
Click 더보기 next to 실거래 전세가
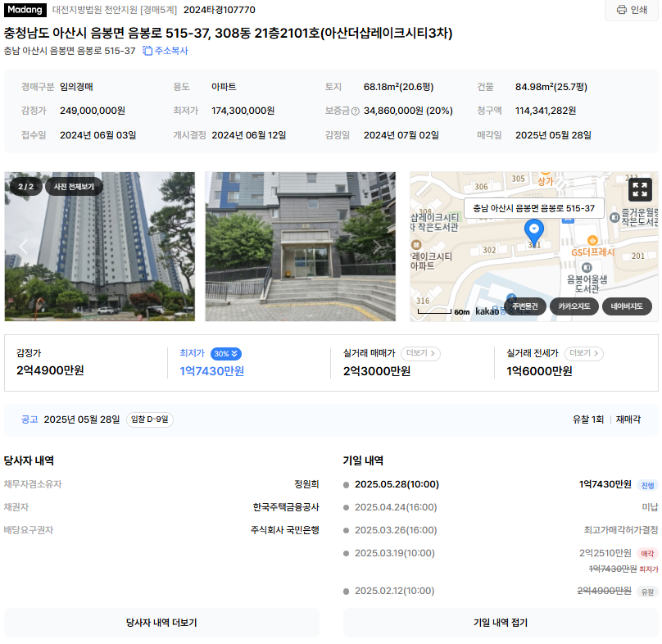coord(583,353)
